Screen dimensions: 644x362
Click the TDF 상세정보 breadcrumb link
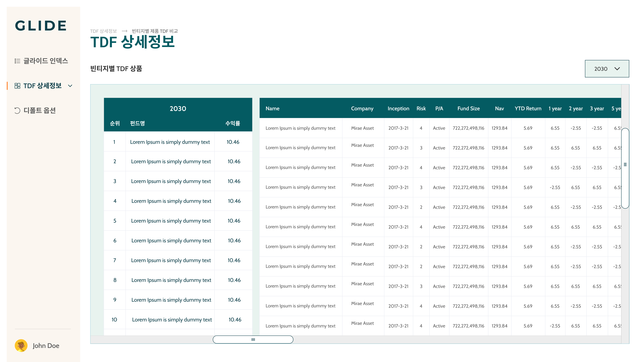pyautogui.click(x=103, y=31)
